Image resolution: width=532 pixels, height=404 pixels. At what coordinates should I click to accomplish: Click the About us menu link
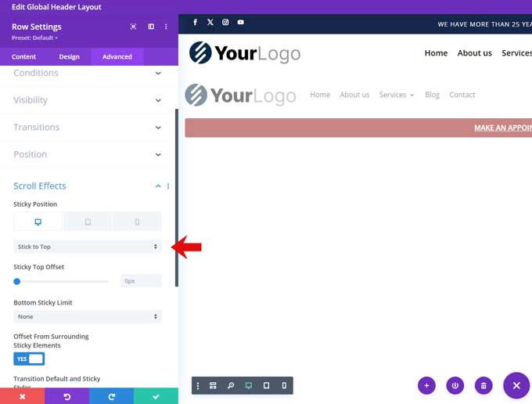click(474, 53)
